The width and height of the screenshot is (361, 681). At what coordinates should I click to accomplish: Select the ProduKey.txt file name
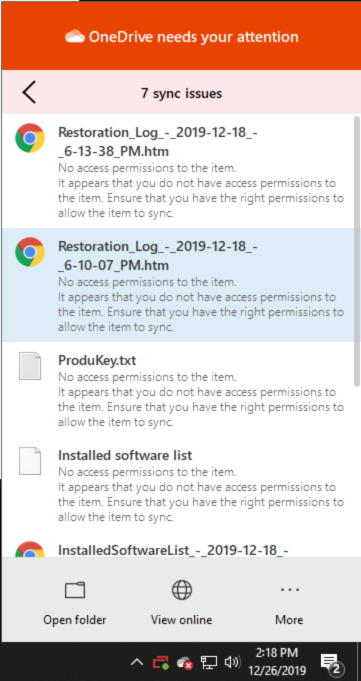click(97, 360)
